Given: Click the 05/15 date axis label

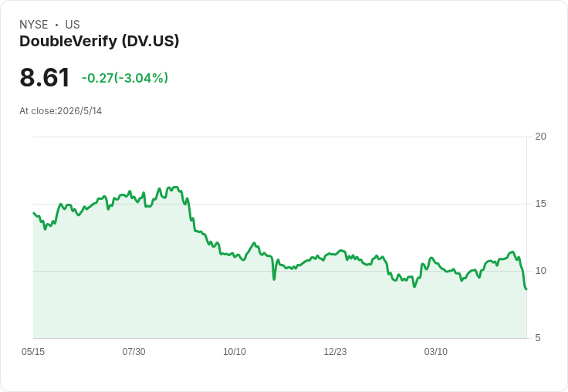Looking at the screenshot, I should tap(33, 352).
